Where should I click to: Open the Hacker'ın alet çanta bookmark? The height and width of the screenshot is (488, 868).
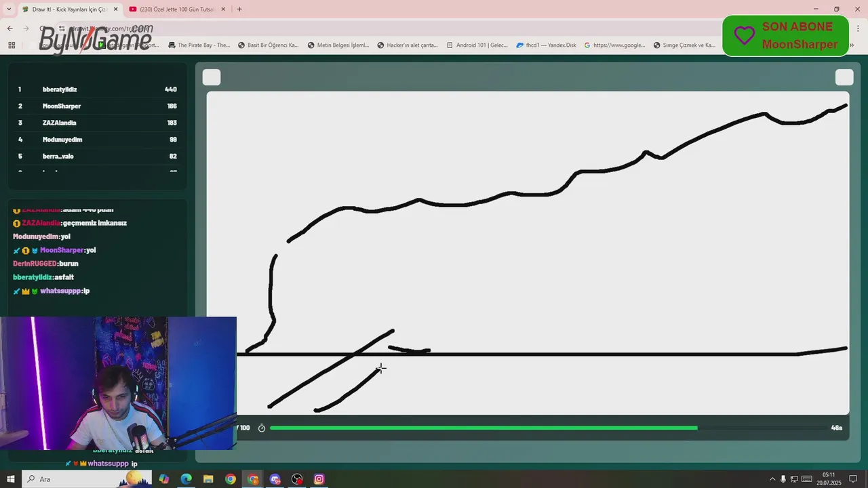tap(408, 45)
